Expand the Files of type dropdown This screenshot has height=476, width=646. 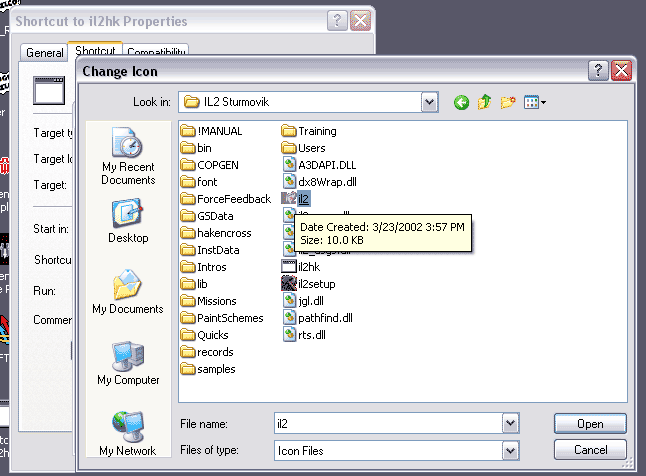point(510,450)
